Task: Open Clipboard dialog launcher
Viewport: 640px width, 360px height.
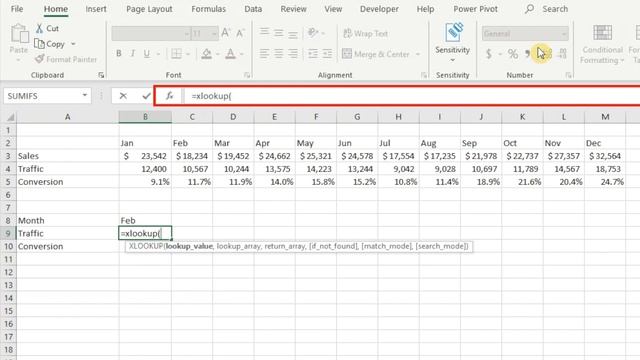Action: [x=101, y=75]
